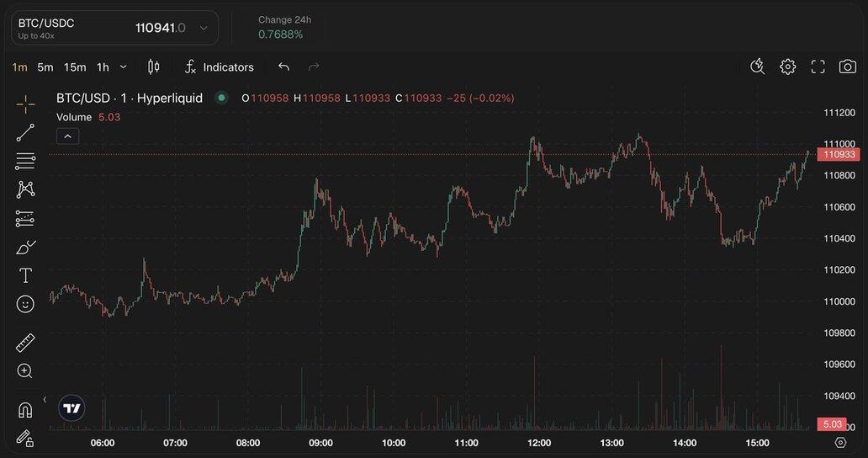Expand more timeframe options chevron
868x458 pixels.
click(124, 67)
